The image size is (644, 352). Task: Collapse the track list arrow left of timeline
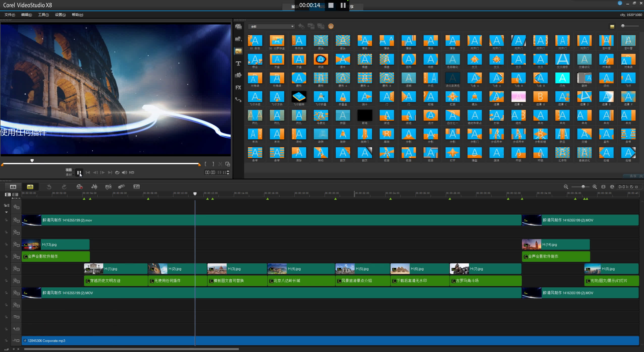6,212
